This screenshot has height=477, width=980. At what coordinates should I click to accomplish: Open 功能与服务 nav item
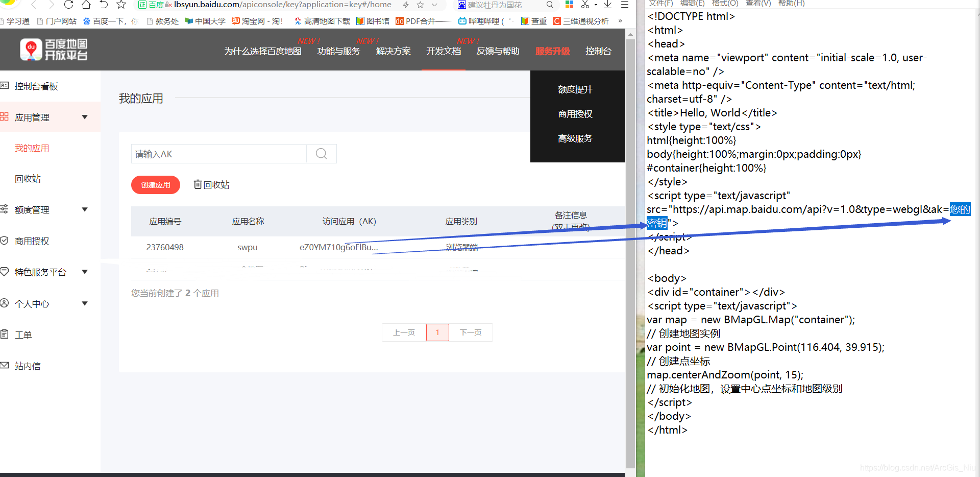click(x=338, y=51)
